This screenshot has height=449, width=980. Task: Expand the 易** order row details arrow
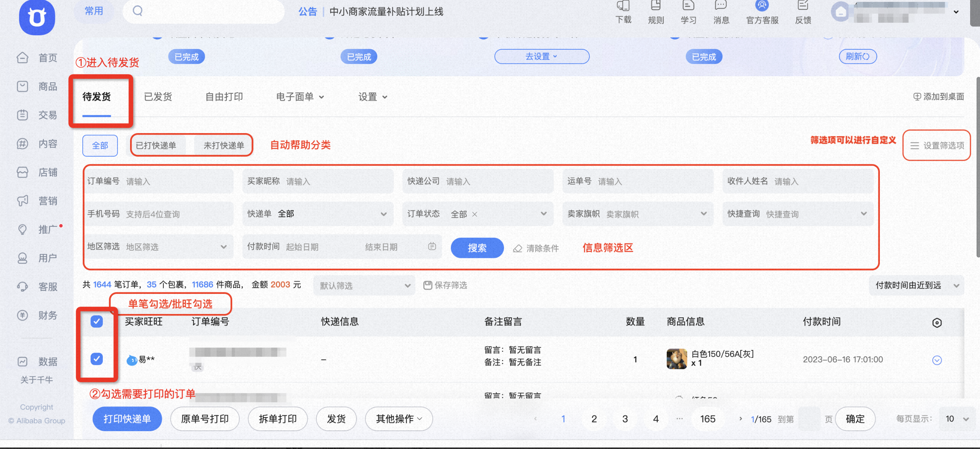(x=937, y=360)
